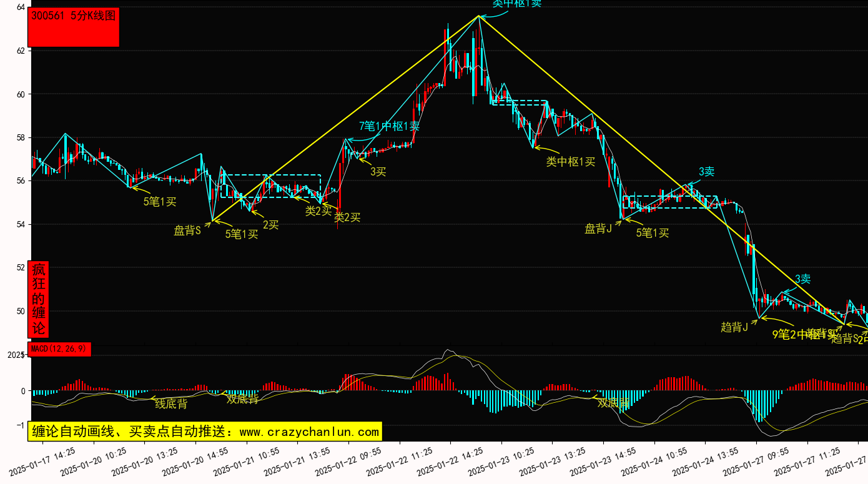Select the 类中枢1卖 label at the peak
Image resolution: width=868 pixels, height=484 pixels.
pyautogui.click(x=516, y=4)
